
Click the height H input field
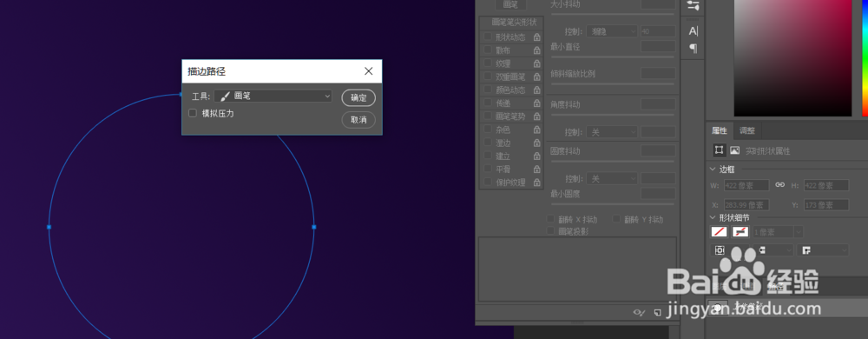click(x=826, y=185)
